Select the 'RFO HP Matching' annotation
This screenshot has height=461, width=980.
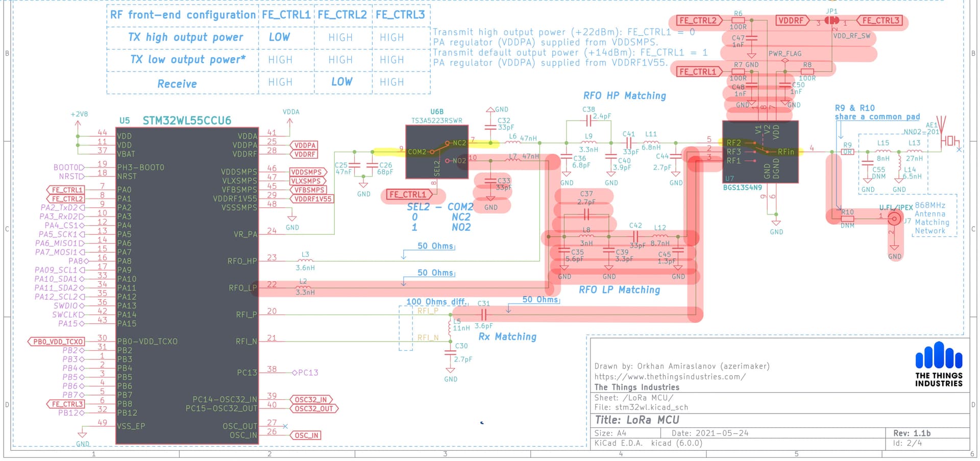click(x=624, y=95)
